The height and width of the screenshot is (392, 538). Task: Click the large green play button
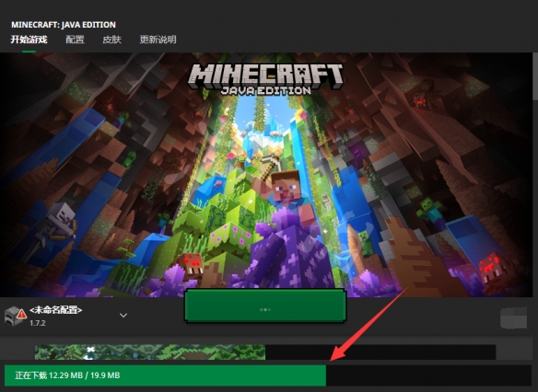265,306
